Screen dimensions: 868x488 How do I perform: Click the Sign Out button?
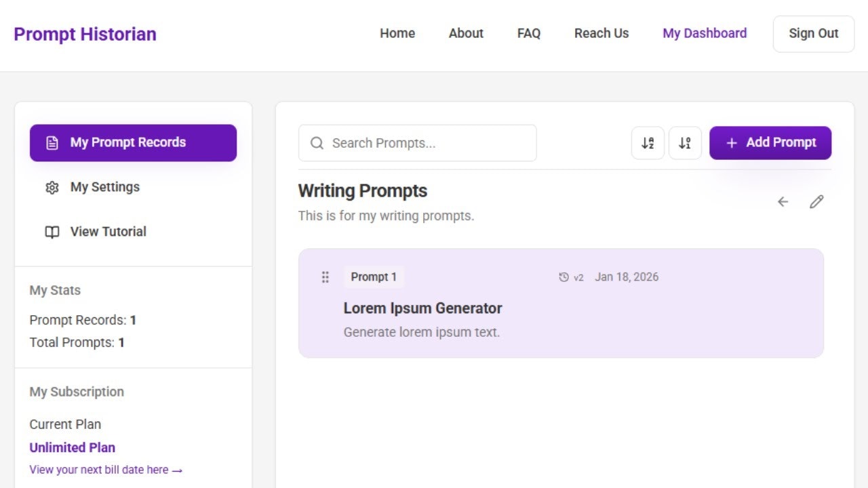(x=813, y=33)
